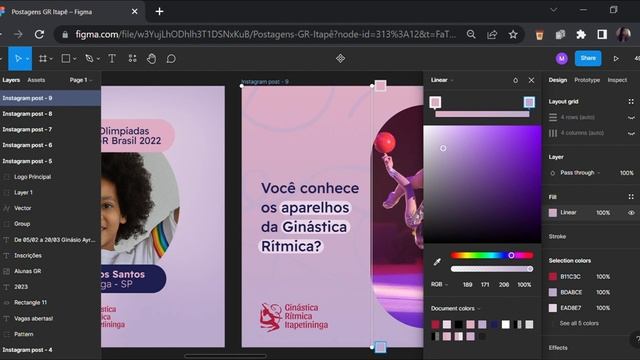Click the opacity slider in color picker
This screenshot has height=360, width=640.
click(x=492, y=269)
